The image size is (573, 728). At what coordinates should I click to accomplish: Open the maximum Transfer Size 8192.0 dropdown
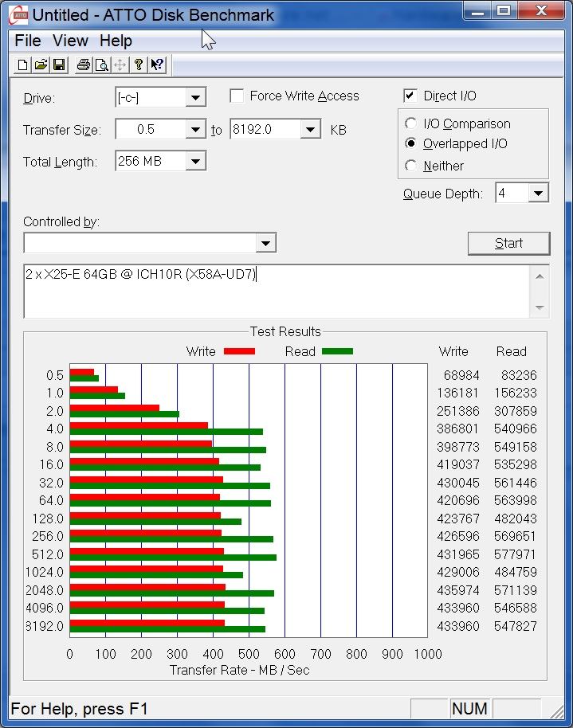click(311, 130)
